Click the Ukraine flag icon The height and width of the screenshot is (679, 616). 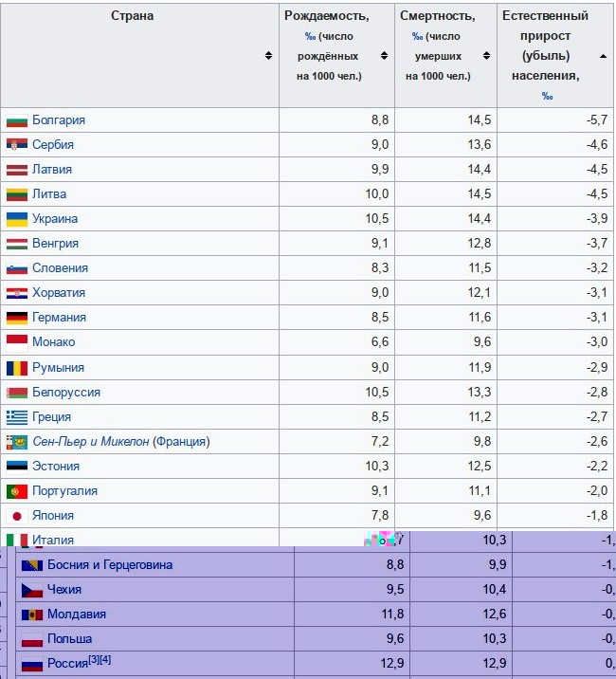pyautogui.click(x=16, y=219)
